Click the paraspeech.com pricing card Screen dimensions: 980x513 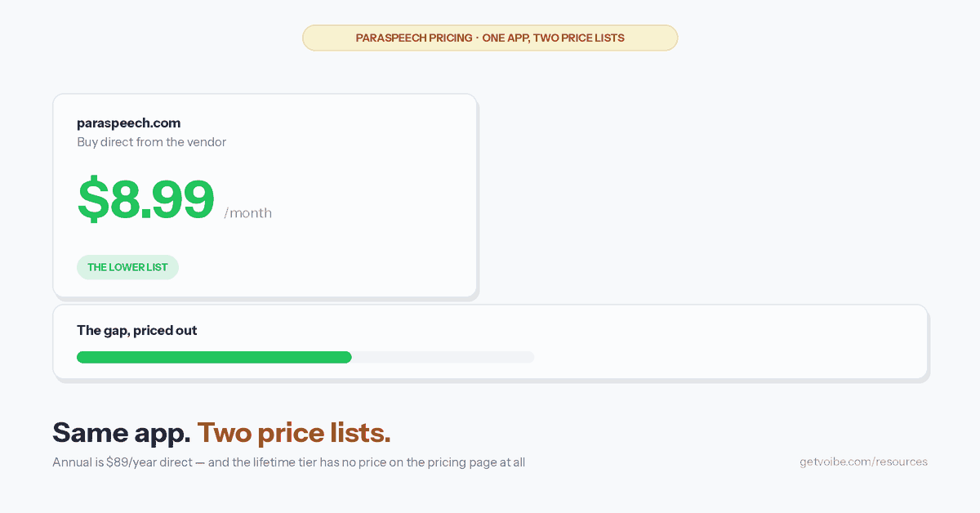[265, 195]
